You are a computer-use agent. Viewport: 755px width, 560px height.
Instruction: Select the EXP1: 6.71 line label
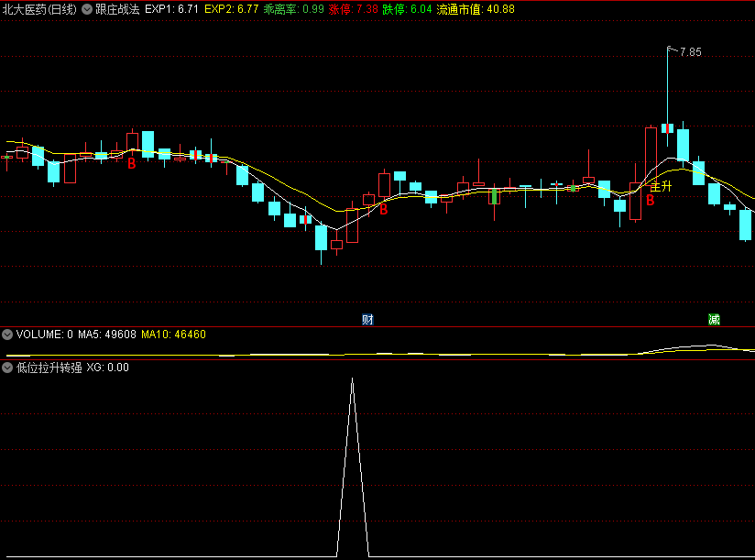(x=172, y=9)
